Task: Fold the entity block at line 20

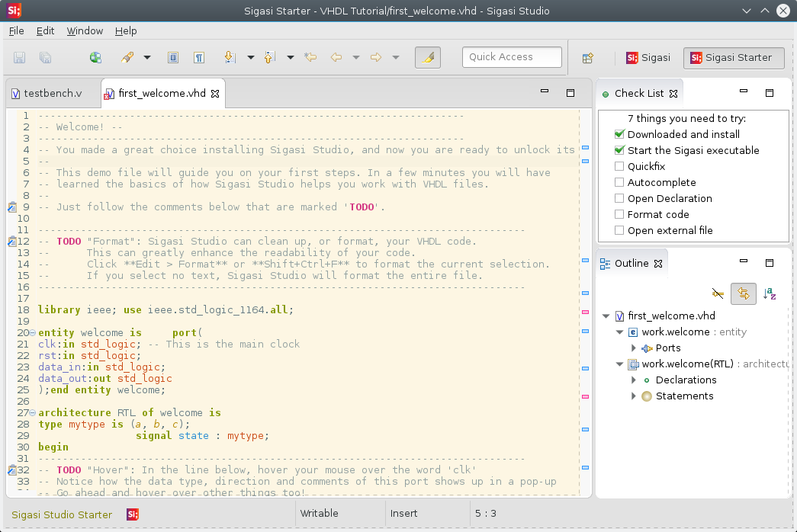Action: pyautogui.click(x=33, y=333)
